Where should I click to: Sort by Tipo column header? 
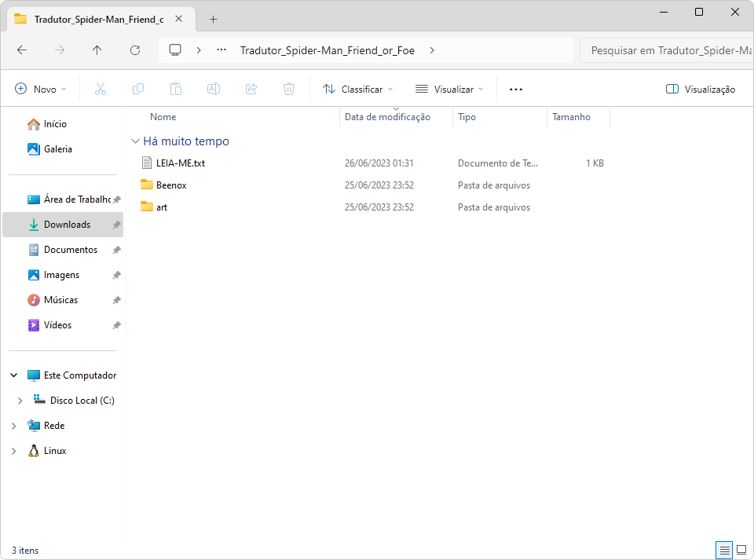coord(467,117)
